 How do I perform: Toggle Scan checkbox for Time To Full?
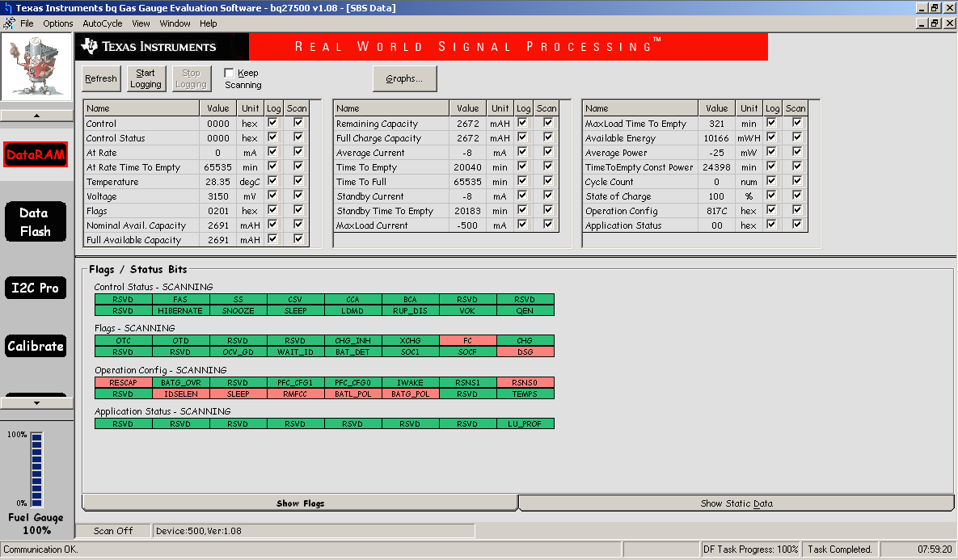pyautogui.click(x=548, y=181)
